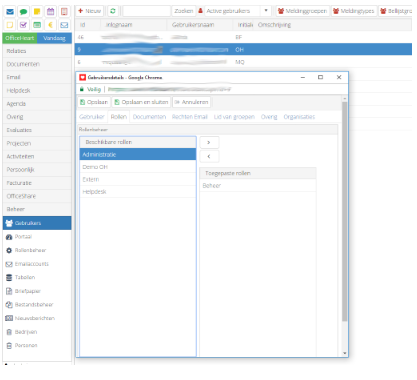
Task: Click into the search text field
Action: coord(147,11)
